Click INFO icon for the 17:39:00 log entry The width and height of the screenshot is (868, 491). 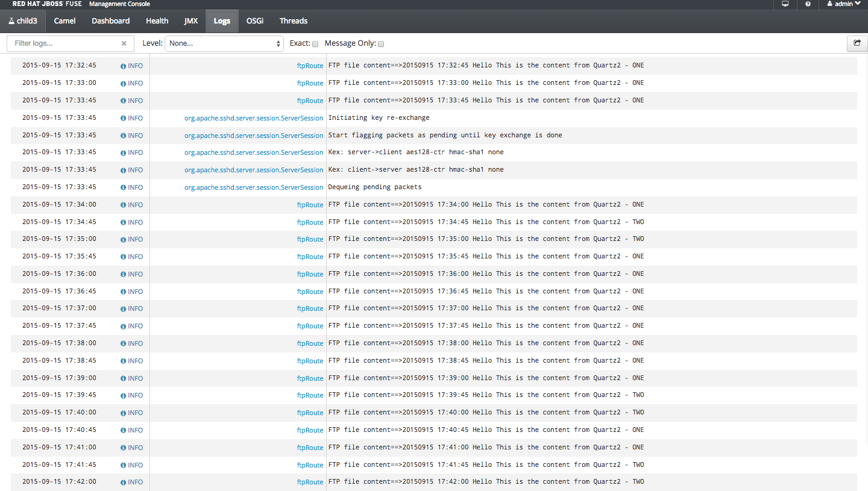pos(124,379)
